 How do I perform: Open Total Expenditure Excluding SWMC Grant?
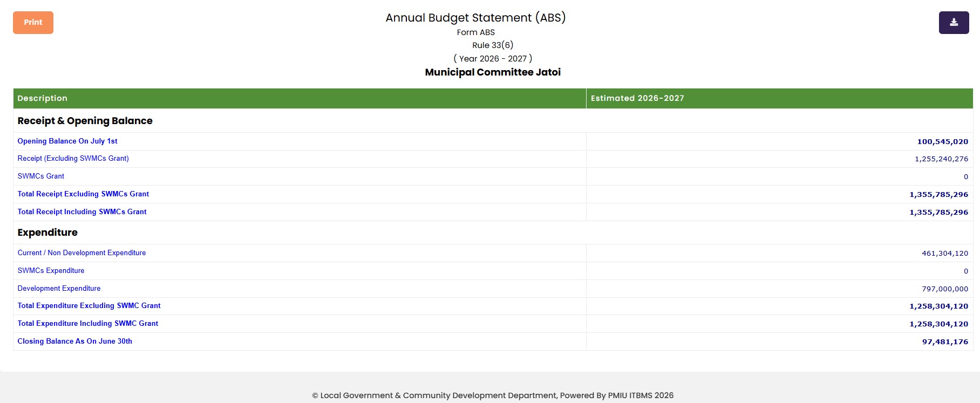tap(89, 306)
